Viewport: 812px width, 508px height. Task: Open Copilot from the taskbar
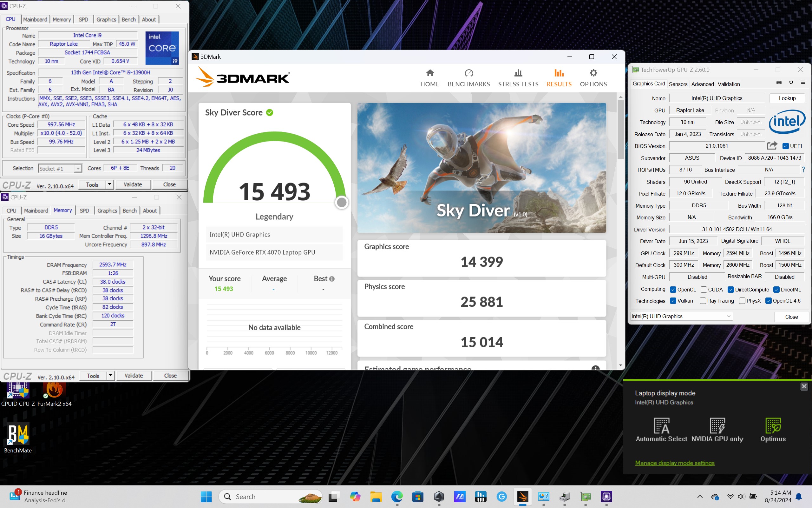click(x=355, y=497)
